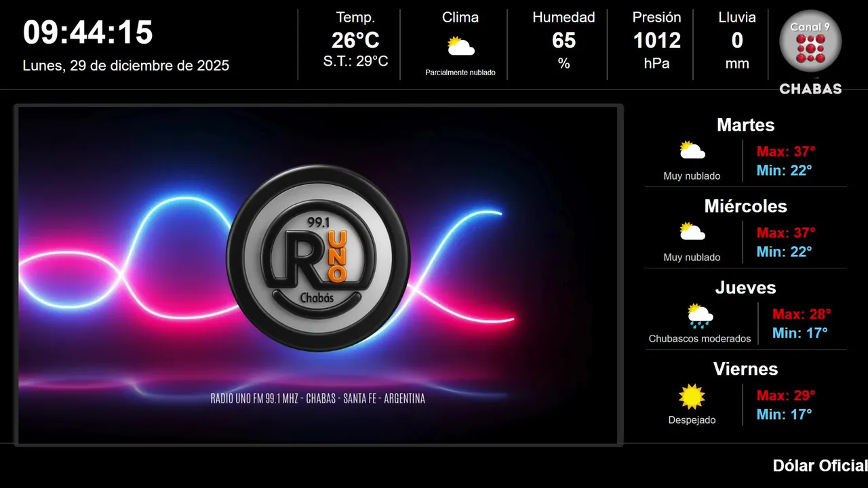The height and width of the screenshot is (488, 868).
Task: Select the Miércoles weather icon
Action: click(692, 231)
